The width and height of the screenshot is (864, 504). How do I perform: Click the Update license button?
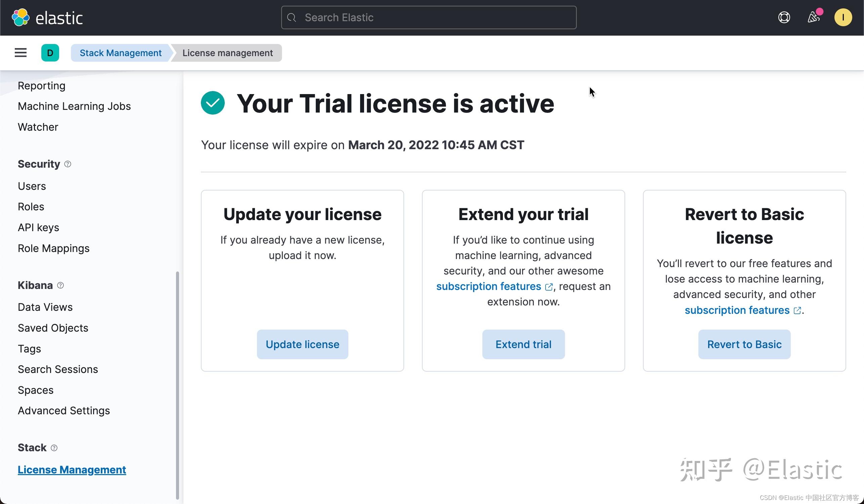(x=302, y=344)
